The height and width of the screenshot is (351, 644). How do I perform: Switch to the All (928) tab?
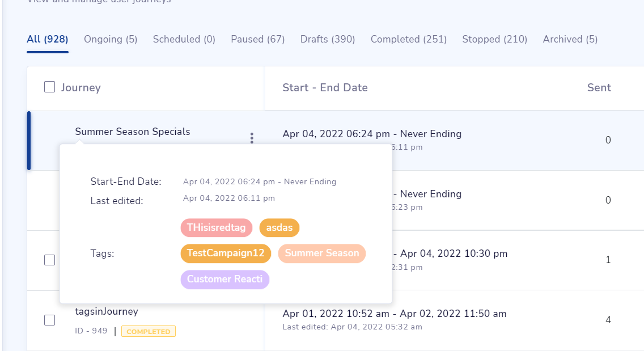click(x=47, y=39)
